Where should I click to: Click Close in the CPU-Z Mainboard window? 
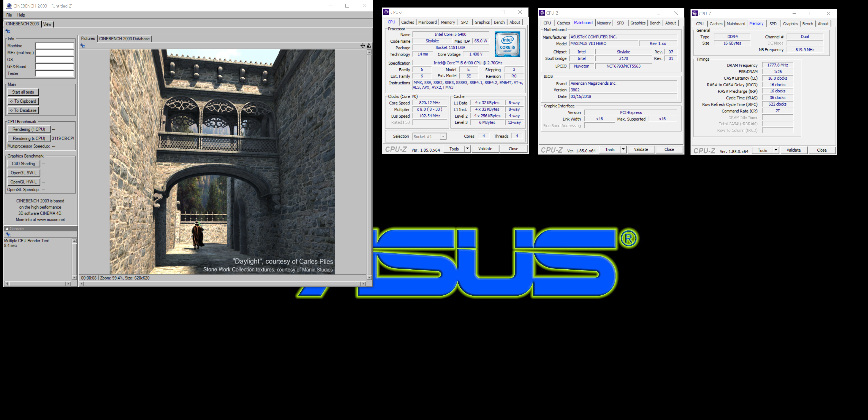tap(669, 149)
